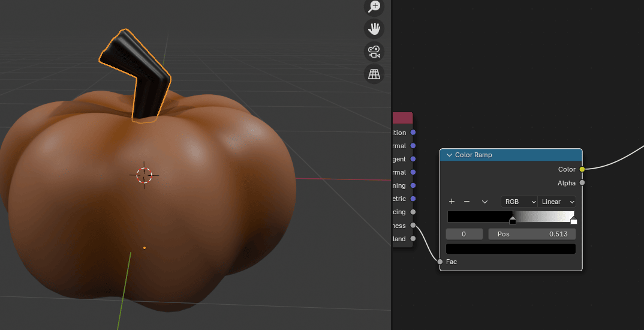This screenshot has width=644, height=330.
Task: Click the Pos 0.513 value field
Action: pyautogui.click(x=532, y=234)
